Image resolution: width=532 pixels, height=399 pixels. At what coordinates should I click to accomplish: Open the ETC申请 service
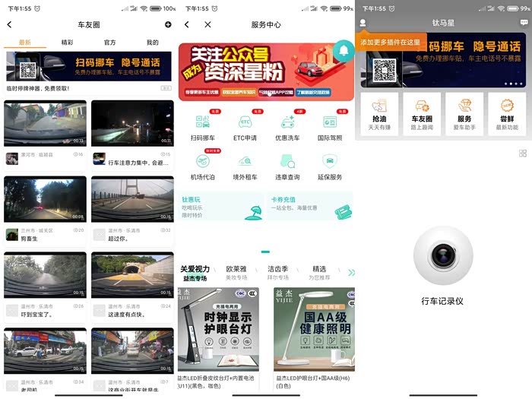coord(245,128)
